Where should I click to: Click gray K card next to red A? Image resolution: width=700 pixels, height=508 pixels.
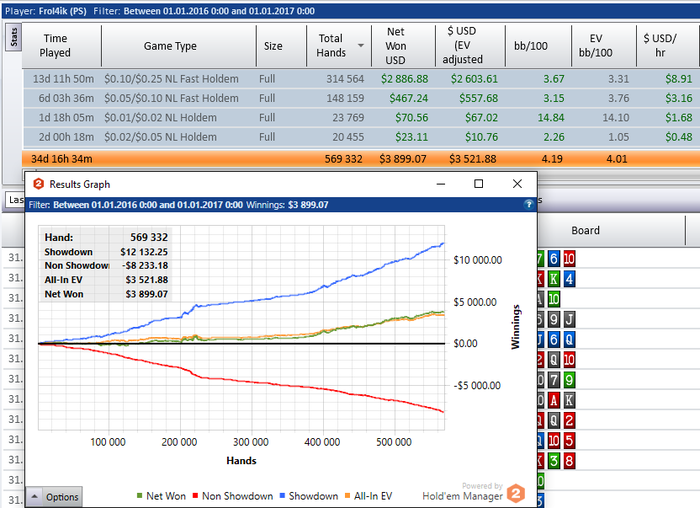(x=569, y=400)
